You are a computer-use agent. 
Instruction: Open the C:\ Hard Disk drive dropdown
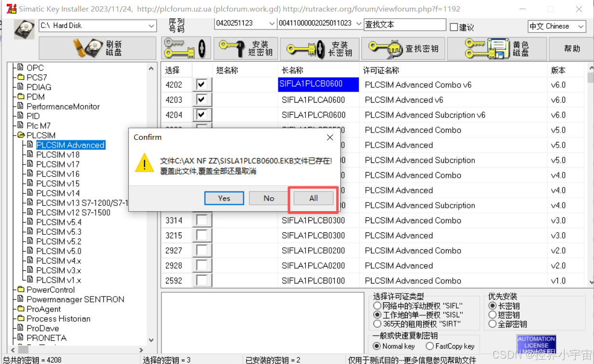(x=152, y=26)
